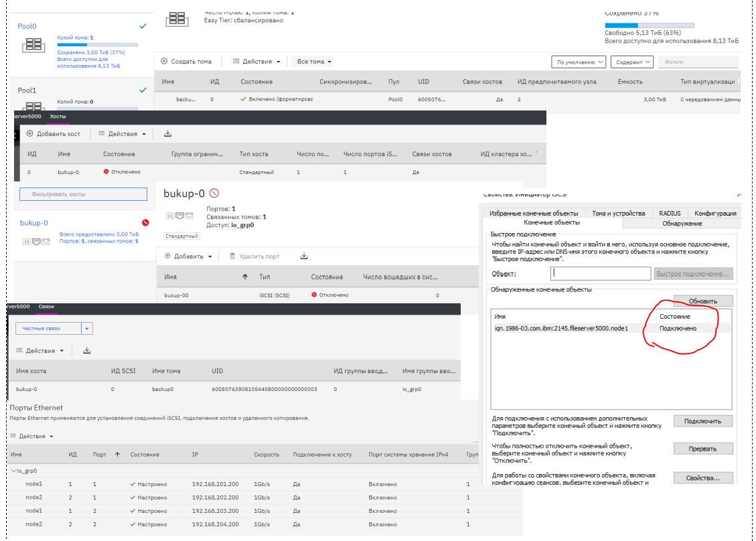
Task: Select backu... volume row in volumes table
Action: click(x=447, y=99)
